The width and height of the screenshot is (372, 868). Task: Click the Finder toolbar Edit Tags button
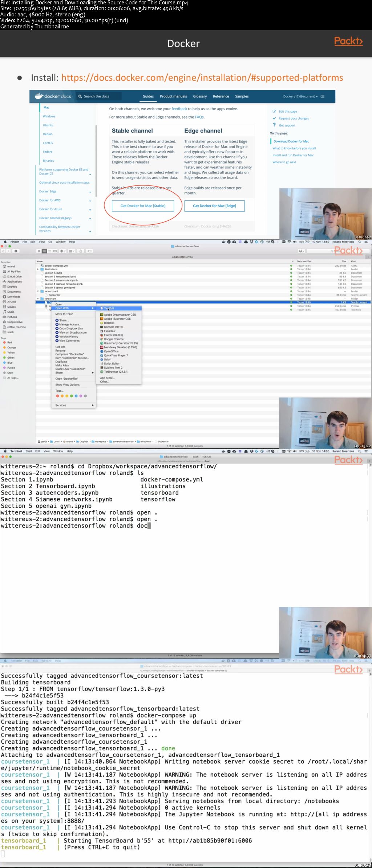(x=90, y=251)
